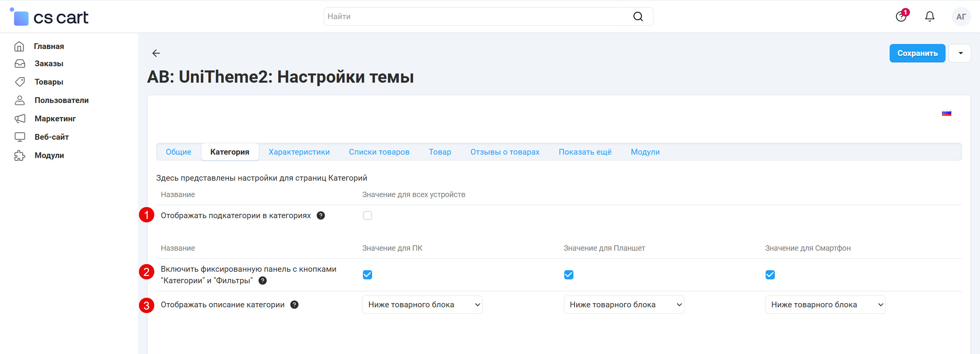980x354 pixels.
Task: Open help tooltip for subcategories setting
Action: coord(321,215)
